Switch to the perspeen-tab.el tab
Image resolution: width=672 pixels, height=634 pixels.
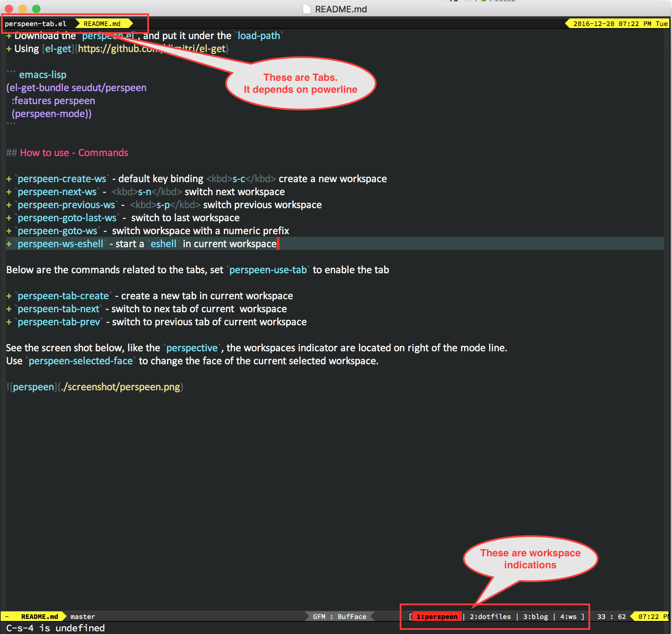[x=36, y=24]
